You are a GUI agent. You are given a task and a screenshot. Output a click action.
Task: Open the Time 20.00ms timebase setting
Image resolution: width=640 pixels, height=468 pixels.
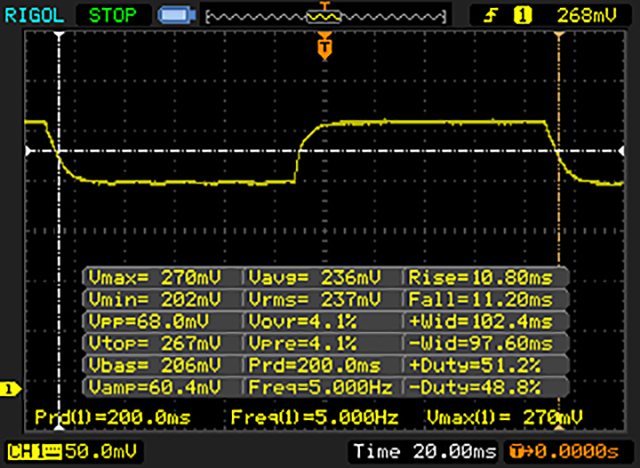point(423,450)
